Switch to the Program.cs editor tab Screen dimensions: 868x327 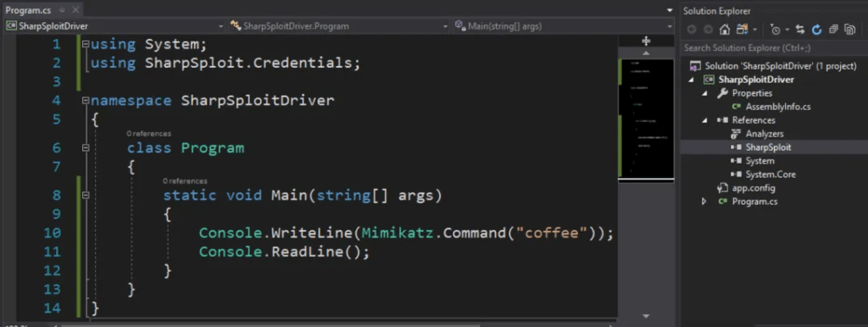pos(29,10)
